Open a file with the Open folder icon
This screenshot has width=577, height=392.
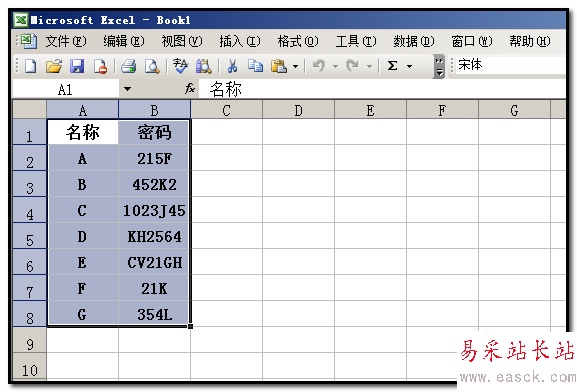[x=54, y=67]
